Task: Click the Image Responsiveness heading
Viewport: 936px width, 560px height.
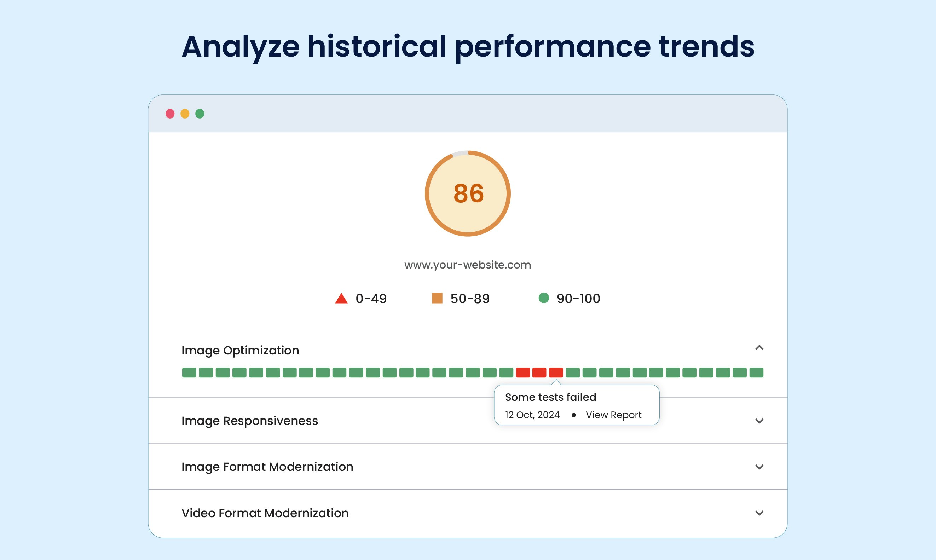Action: (250, 421)
